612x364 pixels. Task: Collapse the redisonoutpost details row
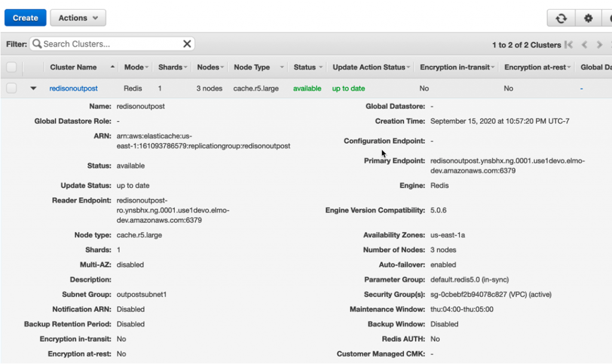(x=33, y=88)
